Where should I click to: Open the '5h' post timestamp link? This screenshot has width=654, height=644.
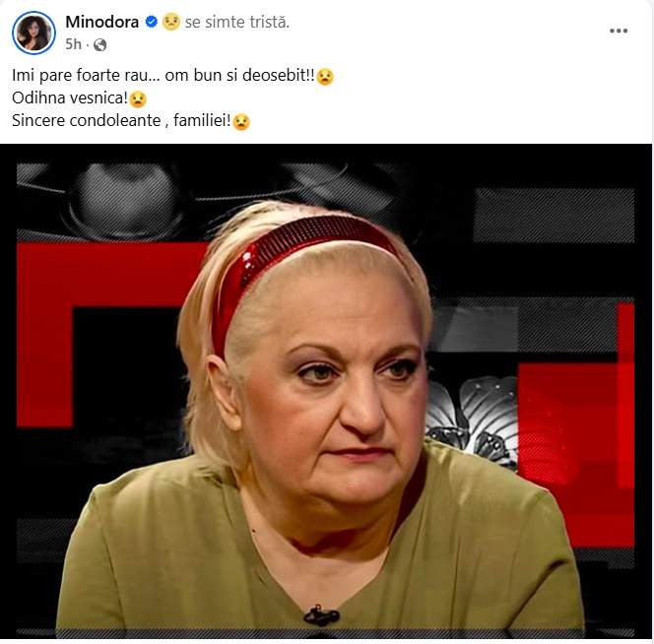coord(73,44)
